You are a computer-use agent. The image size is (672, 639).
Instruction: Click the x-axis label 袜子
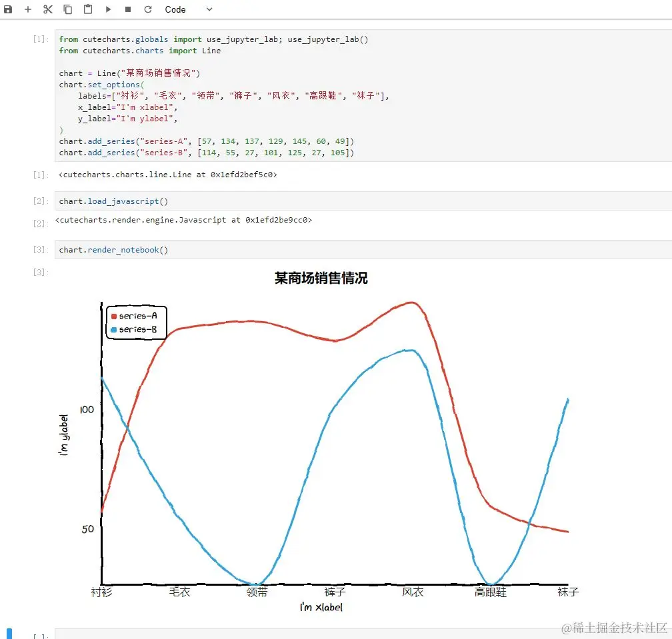(x=568, y=592)
